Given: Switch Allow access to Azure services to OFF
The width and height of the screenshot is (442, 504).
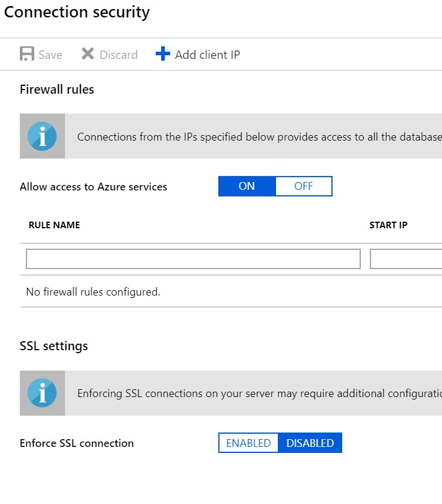Looking at the screenshot, I should [x=303, y=186].
